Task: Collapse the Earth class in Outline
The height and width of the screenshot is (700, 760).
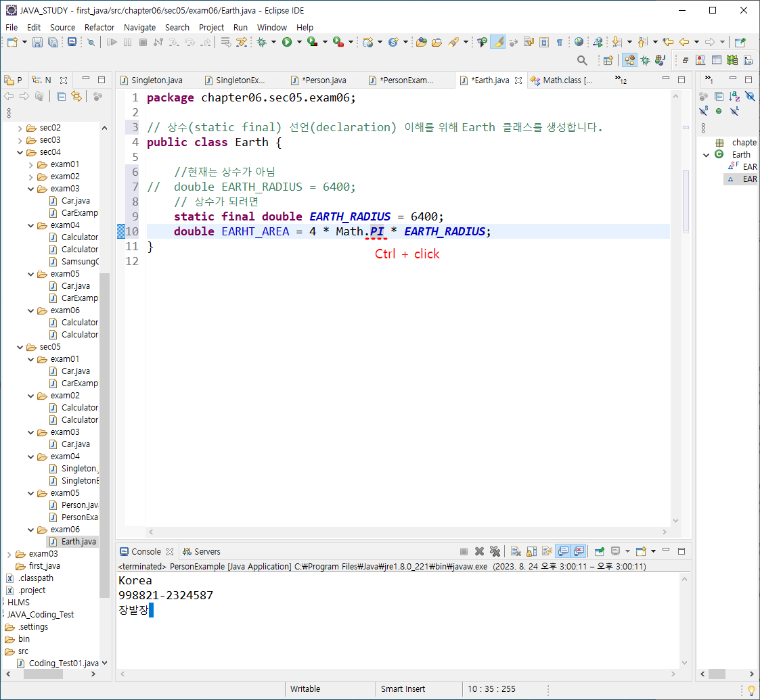Action: click(x=707, y=155)
